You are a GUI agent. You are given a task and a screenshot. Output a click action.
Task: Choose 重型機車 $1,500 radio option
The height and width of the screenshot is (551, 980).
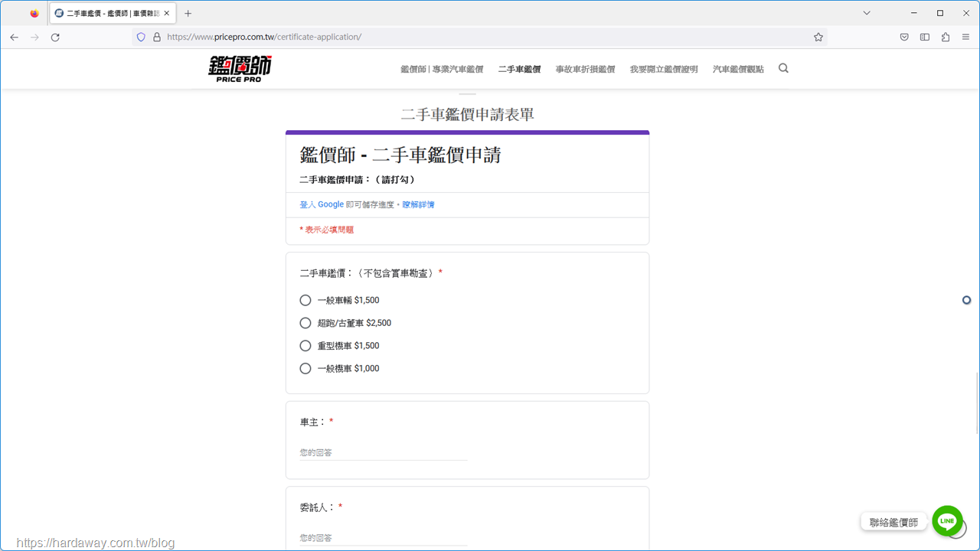coord(305,346)
